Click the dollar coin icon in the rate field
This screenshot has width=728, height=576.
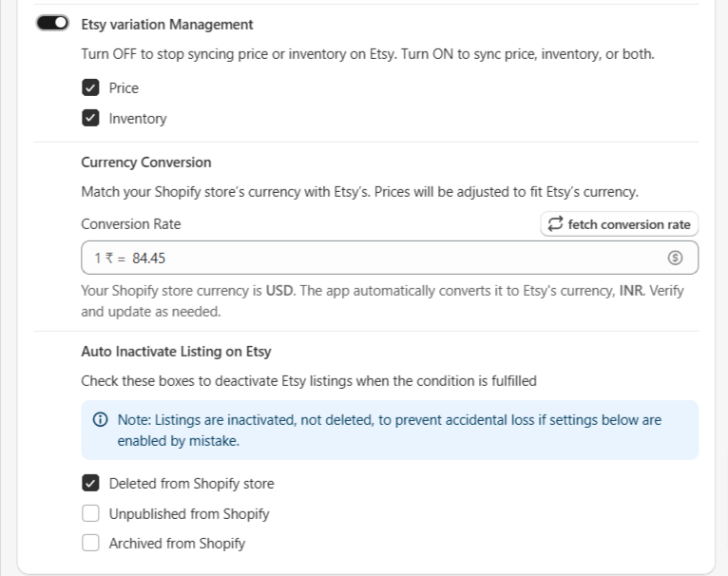click(675, 258)
